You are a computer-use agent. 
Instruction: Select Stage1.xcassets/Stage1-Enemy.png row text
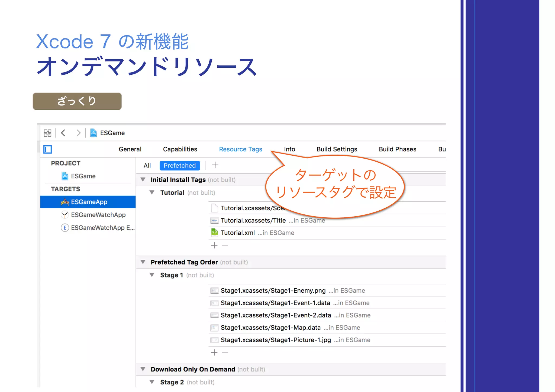(273, 290)
